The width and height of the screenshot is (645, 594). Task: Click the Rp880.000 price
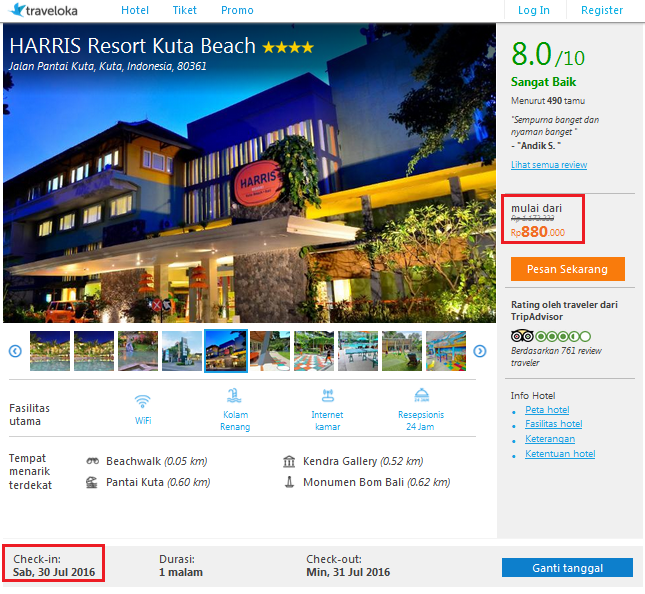click(x=538, y=232)
